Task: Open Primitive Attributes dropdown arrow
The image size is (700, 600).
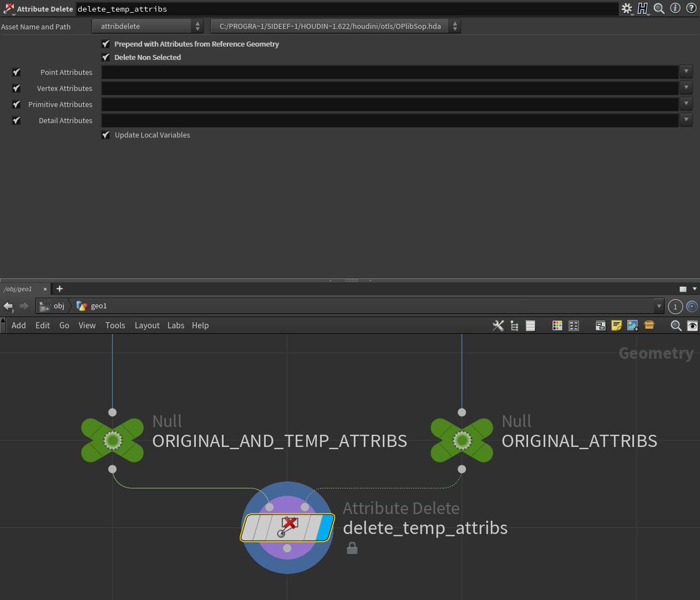Action: 686,104
